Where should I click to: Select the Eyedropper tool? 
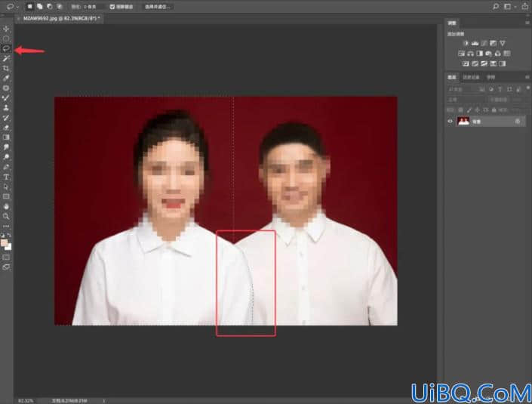[6, 78]
